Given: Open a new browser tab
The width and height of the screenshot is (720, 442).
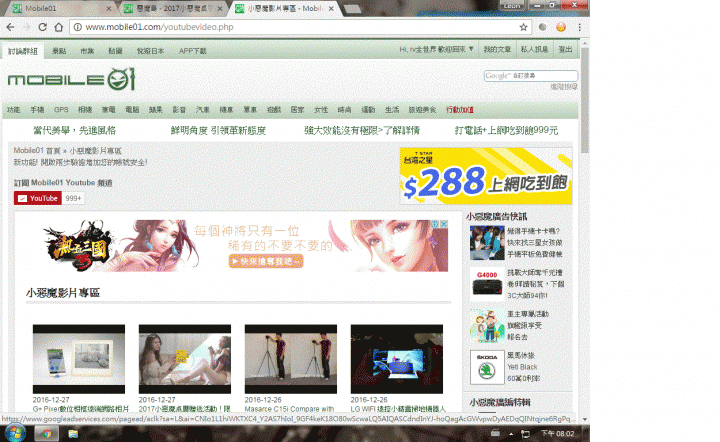Looking at the screenshot, I should 353,9.
